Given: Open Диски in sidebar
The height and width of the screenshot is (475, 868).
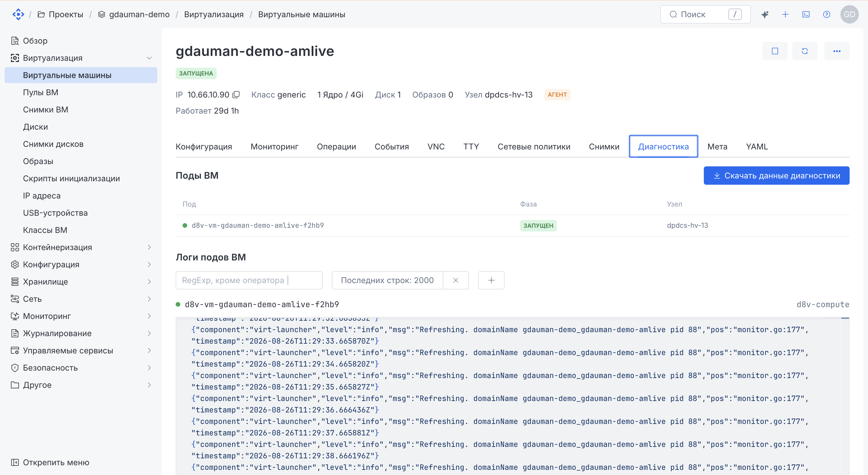Looking at the screenshot, I should point(81,126).
